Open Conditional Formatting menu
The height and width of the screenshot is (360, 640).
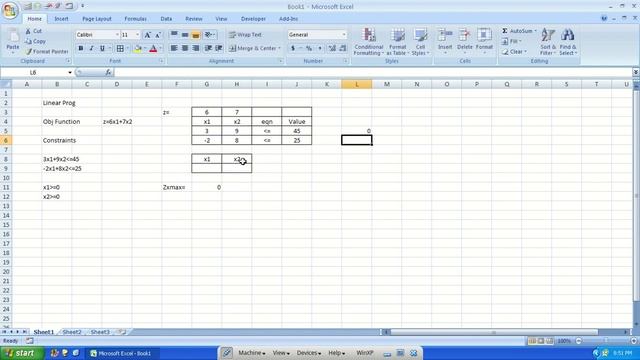[369, 42]
